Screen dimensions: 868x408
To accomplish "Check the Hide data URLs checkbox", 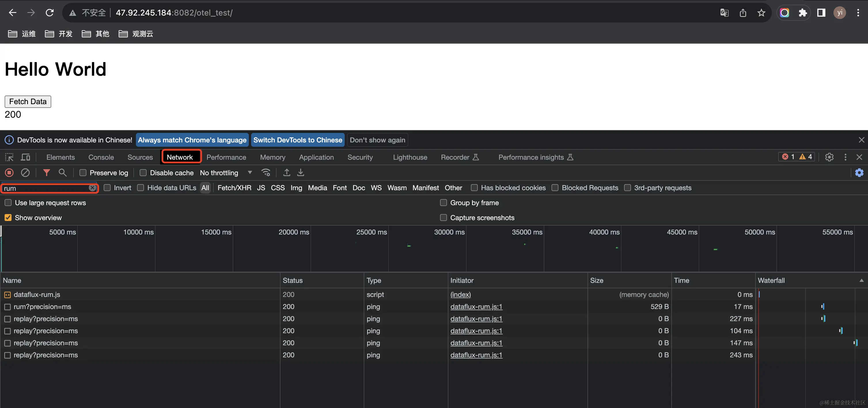I will tap(141, 188).
